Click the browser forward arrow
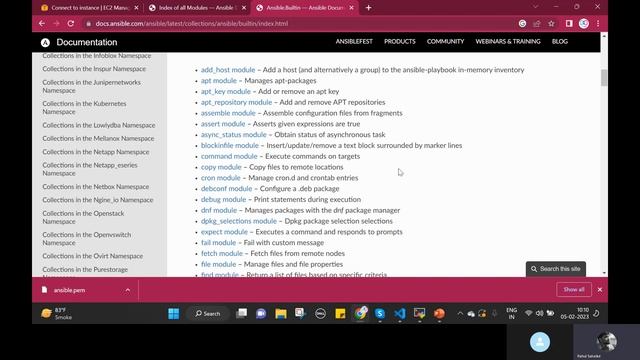The width and height of the screenshot is (640, 360). click(x=56, y=24)
